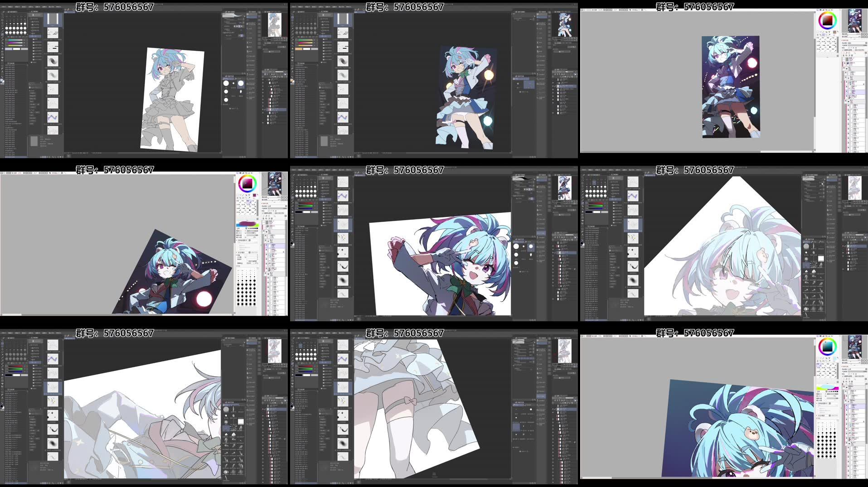Viewport: 868px width, 487px height.
Task: Collapse the first layer folder arrow in top-right screenshot
Action: (x=847, y=68)
